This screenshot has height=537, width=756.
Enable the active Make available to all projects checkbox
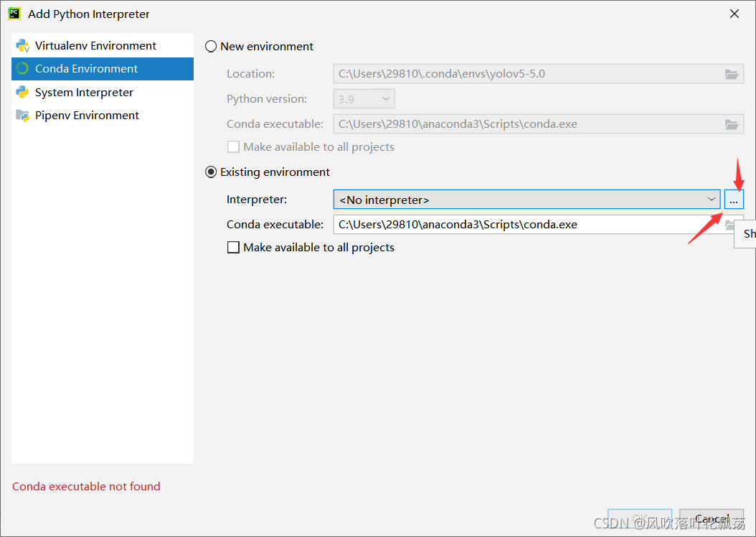pos(233,248)
